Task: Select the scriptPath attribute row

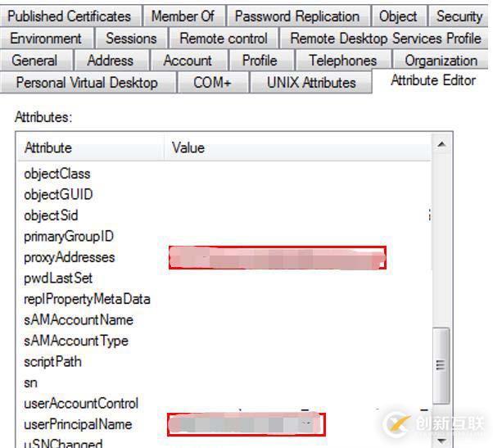Action: point(224,362)
